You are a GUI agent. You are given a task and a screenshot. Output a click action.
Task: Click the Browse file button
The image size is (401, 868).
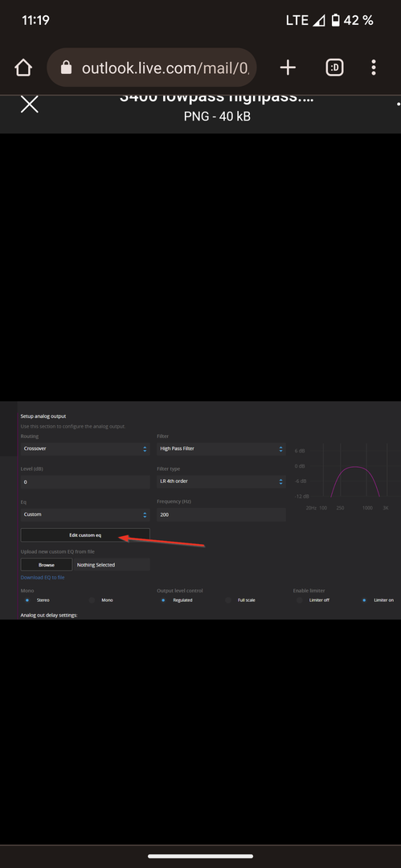pyautogui.click(x=47, y=565)
